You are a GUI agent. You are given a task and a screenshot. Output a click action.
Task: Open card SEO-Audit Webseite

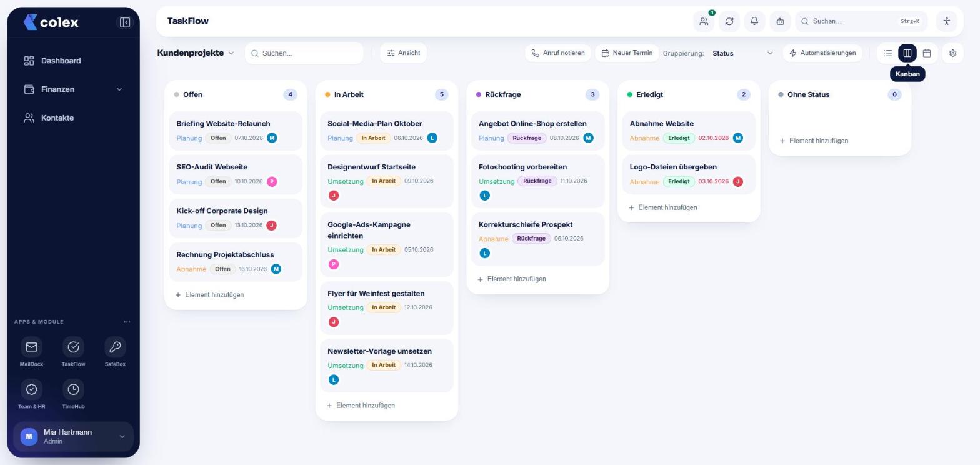tap(236, 174)
